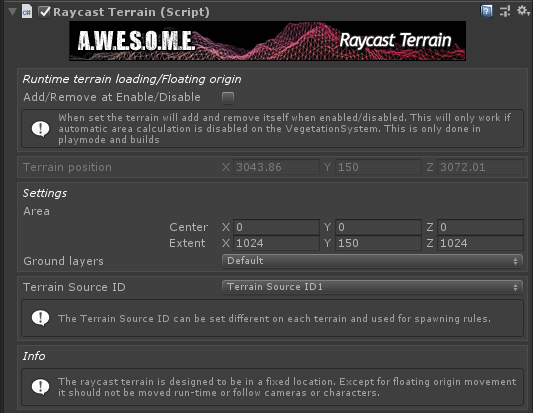Image resolution: width=533 pixels, height=413 pixels.
Task: Click the Center Y input field
Action: click(378, 227)
